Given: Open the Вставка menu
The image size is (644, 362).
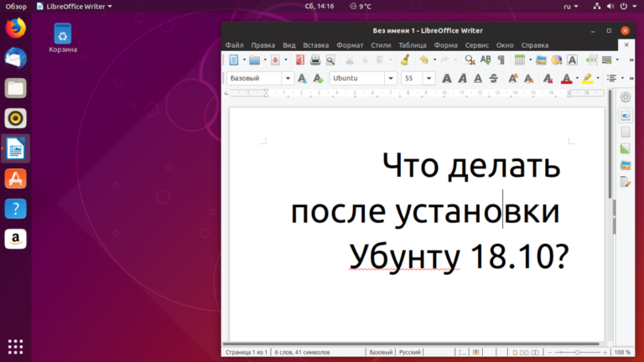Looking at the screenshot, I should [315, 45].
